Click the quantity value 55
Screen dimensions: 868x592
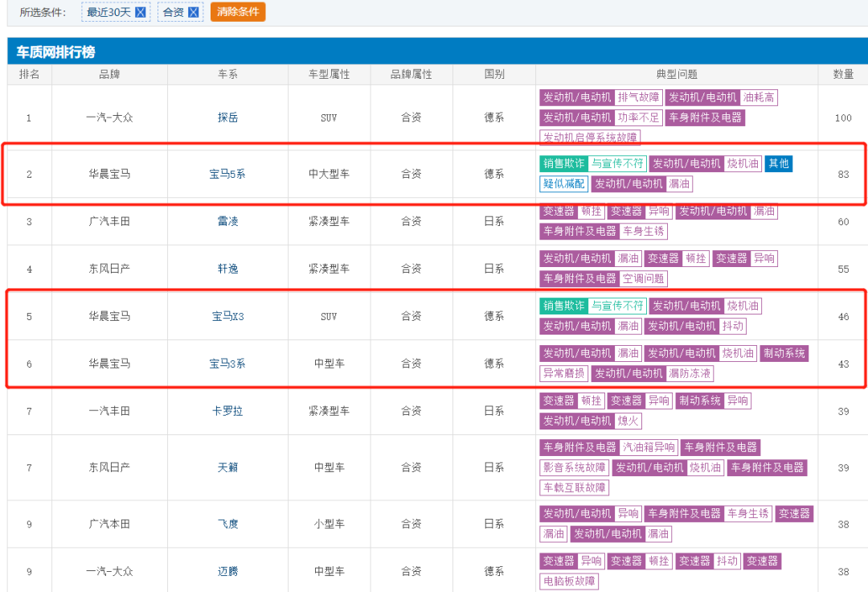[843, 269]
